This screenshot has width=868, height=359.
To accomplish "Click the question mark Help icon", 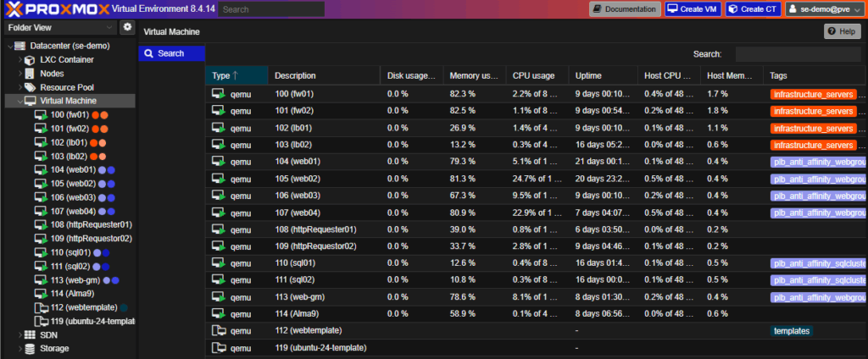I will [x=832, y=31].
